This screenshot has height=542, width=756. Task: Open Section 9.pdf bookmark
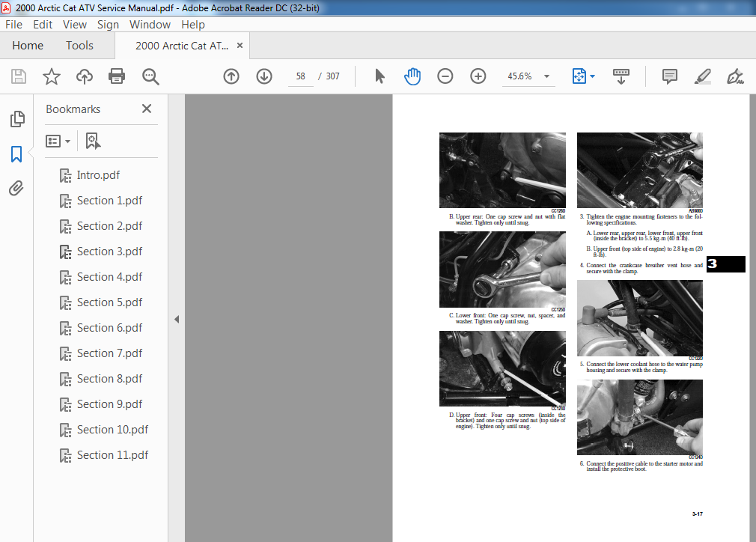tap(109, 404)
